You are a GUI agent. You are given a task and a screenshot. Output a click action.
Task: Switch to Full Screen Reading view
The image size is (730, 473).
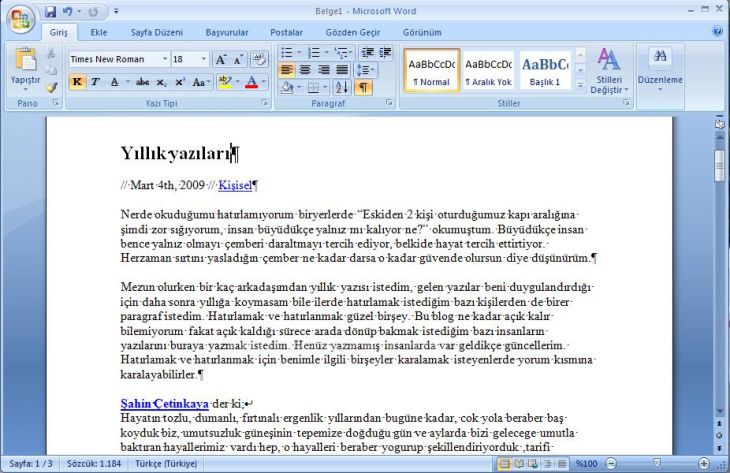click(519, 464)
